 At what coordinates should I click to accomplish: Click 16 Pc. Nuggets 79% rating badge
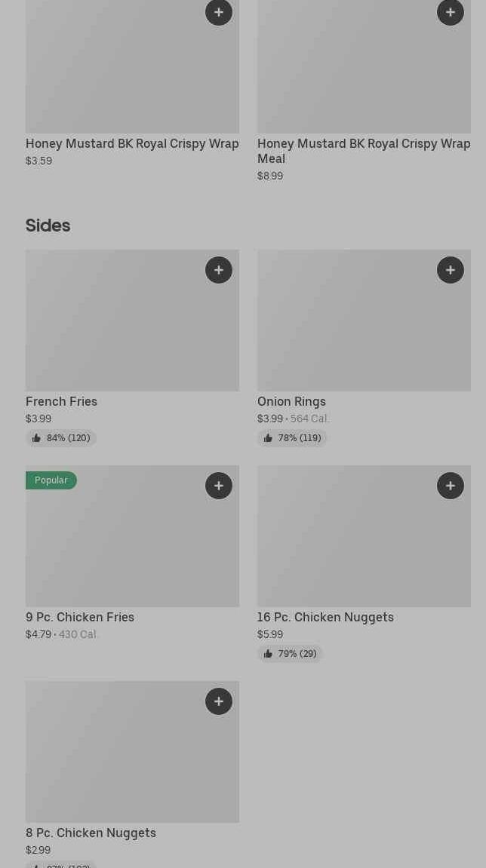coord(290,654)
